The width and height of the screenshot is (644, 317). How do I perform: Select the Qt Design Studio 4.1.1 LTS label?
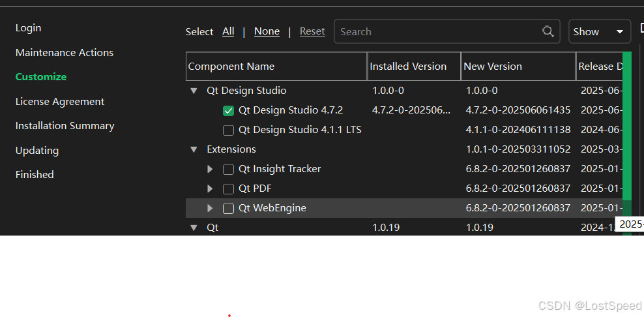pos(300,130)
